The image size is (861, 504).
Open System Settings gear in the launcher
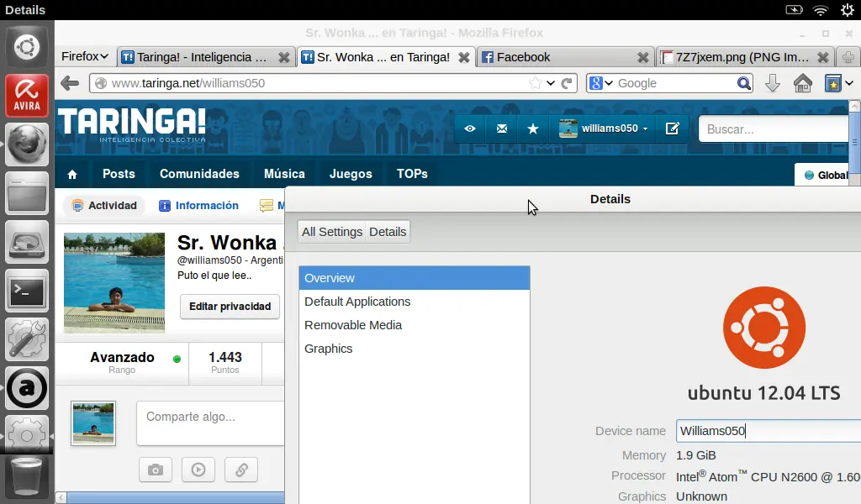pyautogui.click(x=26, y=435)
